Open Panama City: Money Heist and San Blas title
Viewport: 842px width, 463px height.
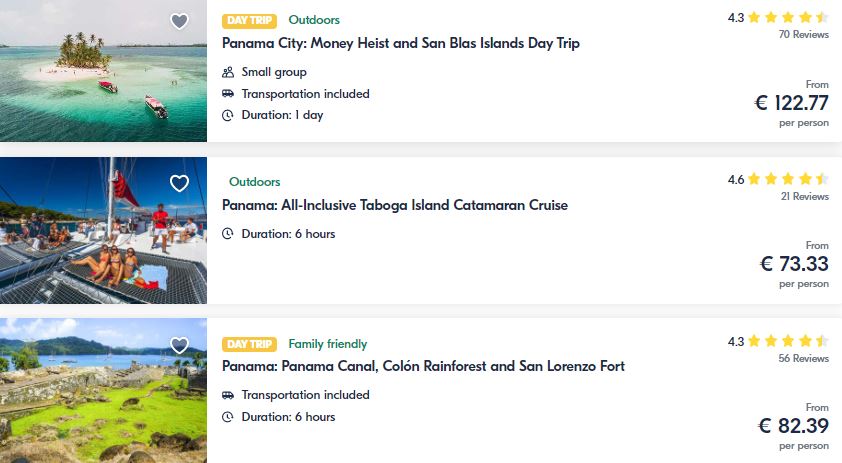tap(401, 43)
